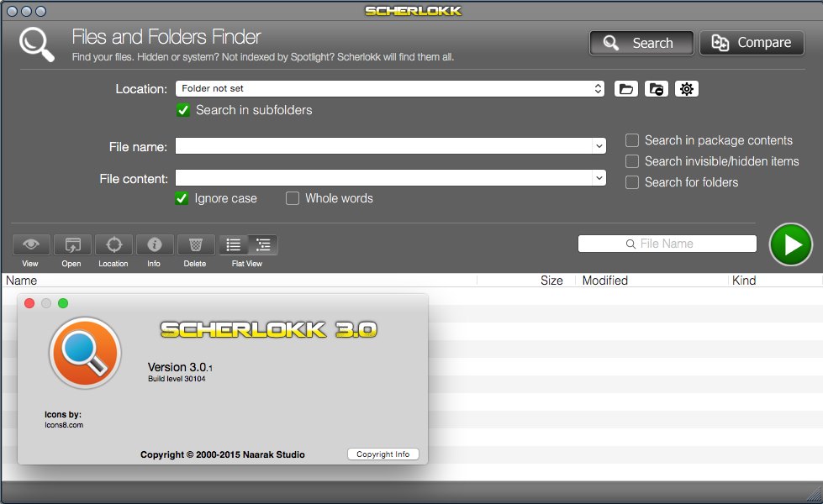The width and height of the screenshot is (823, 504).
Task: Uncheck Search in subfolders
Action: (182, 110)
